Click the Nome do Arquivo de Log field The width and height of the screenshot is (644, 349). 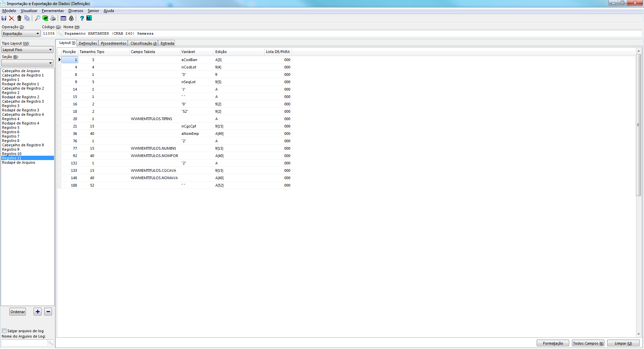pos(24,343)
